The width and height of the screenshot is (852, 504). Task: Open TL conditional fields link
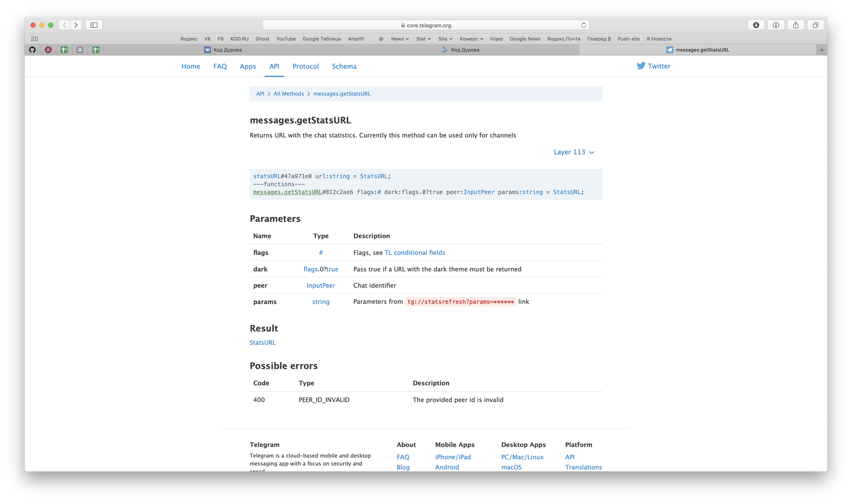pos(414,253)
